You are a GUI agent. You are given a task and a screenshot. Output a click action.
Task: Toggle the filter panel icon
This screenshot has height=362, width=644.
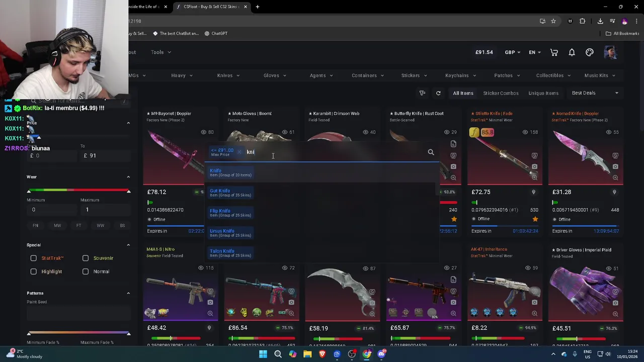[x=423, y=93]
